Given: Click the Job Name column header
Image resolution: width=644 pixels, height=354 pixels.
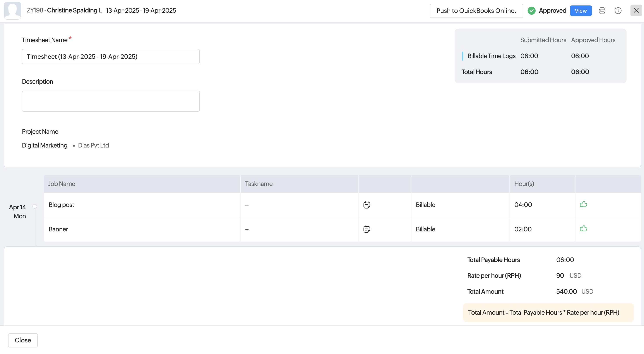Looking at the screenshot, I should coord(62,184).
